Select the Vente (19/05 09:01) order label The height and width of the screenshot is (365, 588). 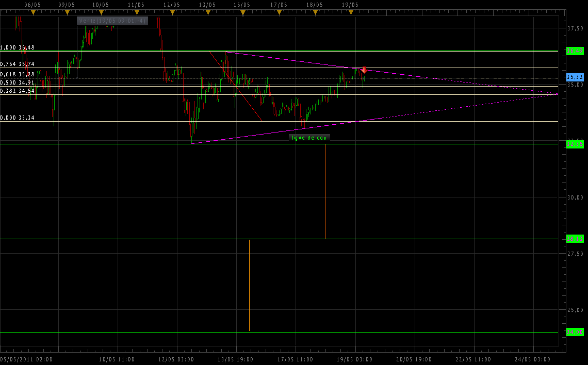(x=112, y=21)
